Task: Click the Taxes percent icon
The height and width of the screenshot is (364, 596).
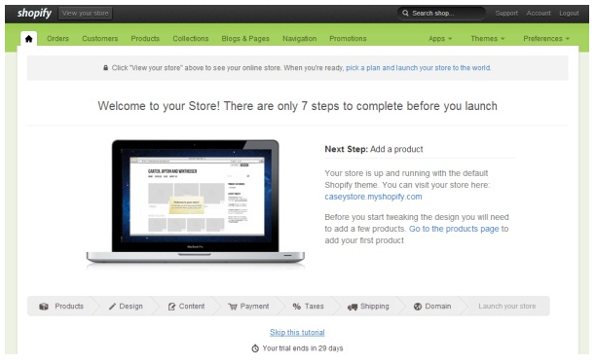Action: [x=297, y=307]
